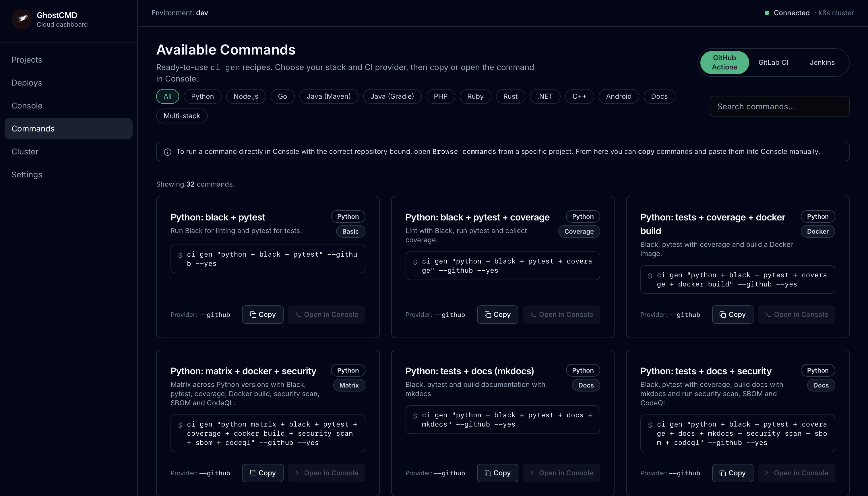The height and width of the screenshot is (496, 868).
Task: Toggle the Python stack filter chip
Action: point(202,96)
